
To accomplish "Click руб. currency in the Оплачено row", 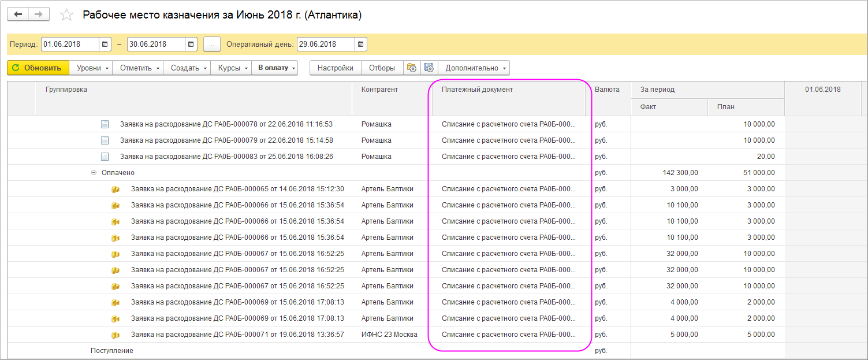I will coord(601,173).
